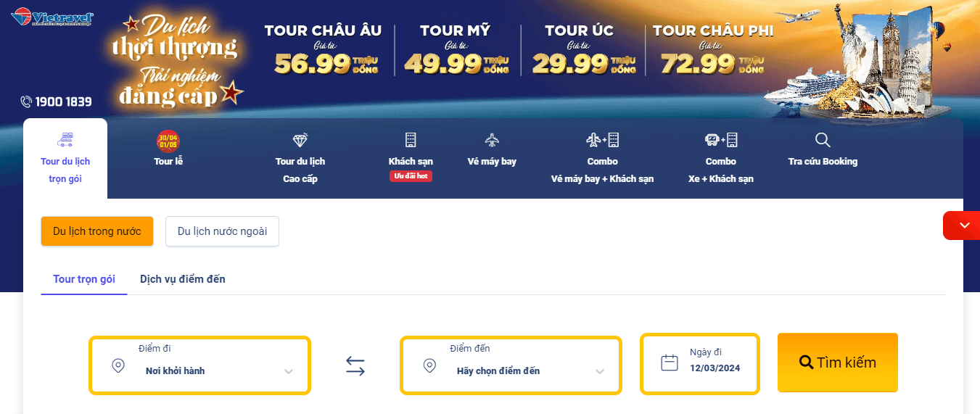
Task: Open the Khách sạn hotel icon
Action: (x=411, y=141)
